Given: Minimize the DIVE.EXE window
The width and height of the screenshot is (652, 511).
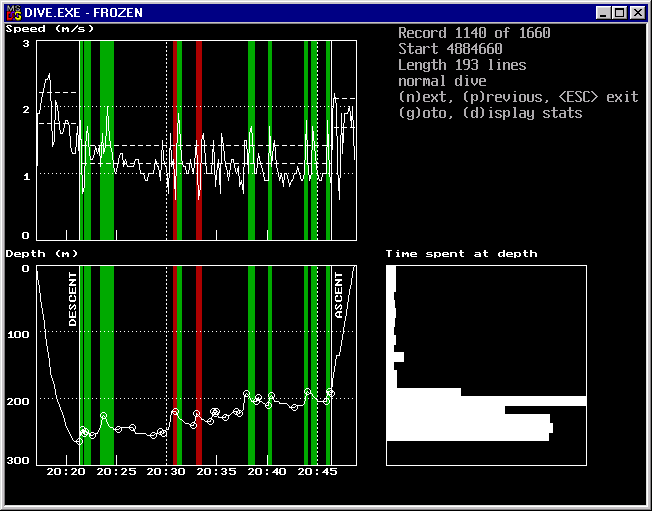Looking at the screenshot, I should (x=603, y=13).
